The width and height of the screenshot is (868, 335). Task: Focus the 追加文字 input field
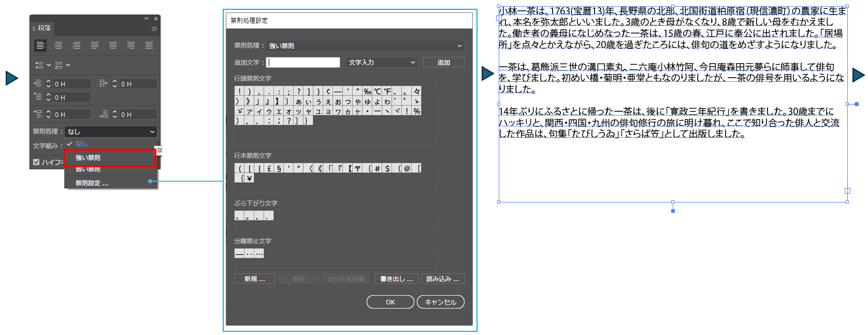coord(303,62)
